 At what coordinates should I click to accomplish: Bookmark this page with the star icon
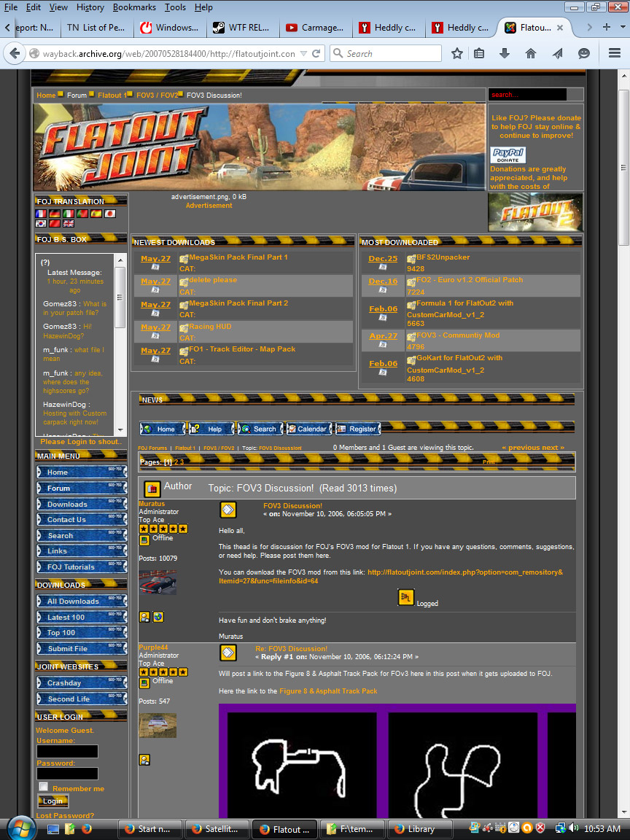[x=457, y=53]
